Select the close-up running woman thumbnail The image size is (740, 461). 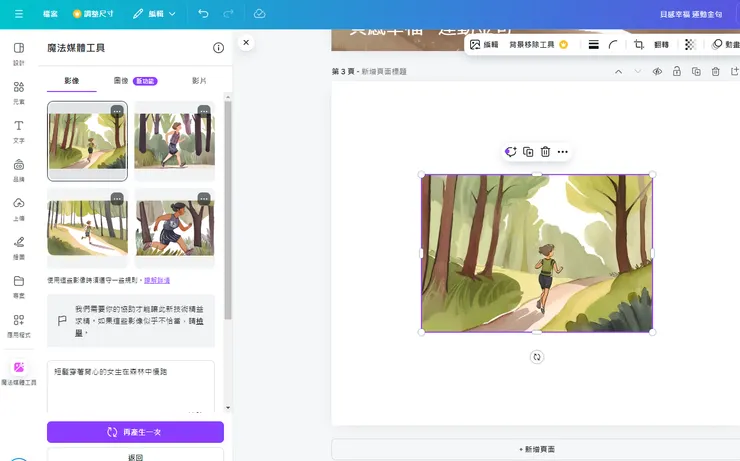click(175, 228)
